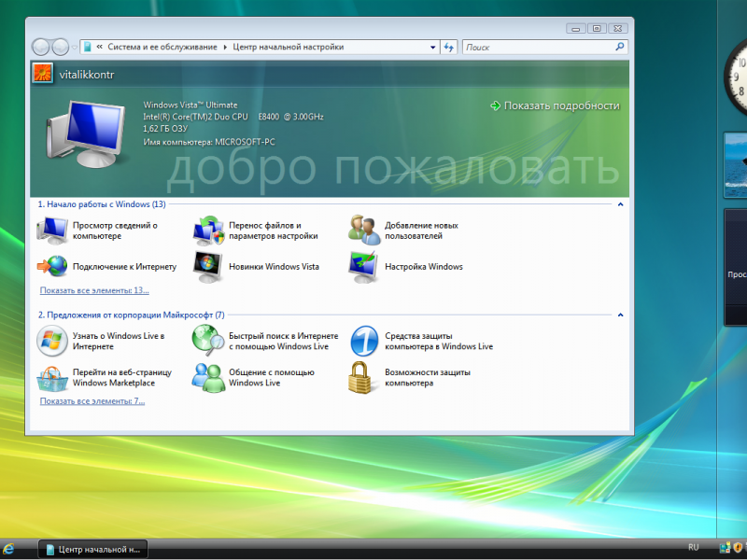The width and height of the screenshot is (747, 560).
Task: Open the 'Настройка Windows' icon
Action: [364, 267]
